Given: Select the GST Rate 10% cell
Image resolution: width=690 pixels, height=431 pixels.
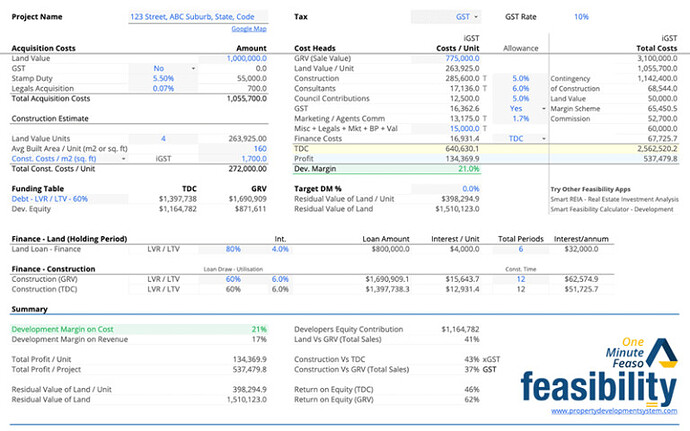Looking at the screenshot, I should click(x=581, y=17).
